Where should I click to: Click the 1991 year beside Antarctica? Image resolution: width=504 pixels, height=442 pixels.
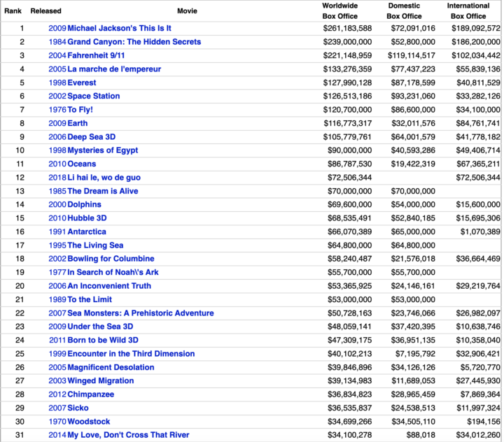pos(57,231)
